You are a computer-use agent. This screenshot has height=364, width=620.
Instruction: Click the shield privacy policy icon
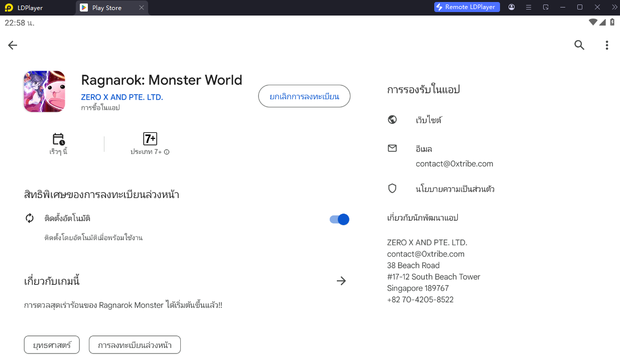(393, 189)
